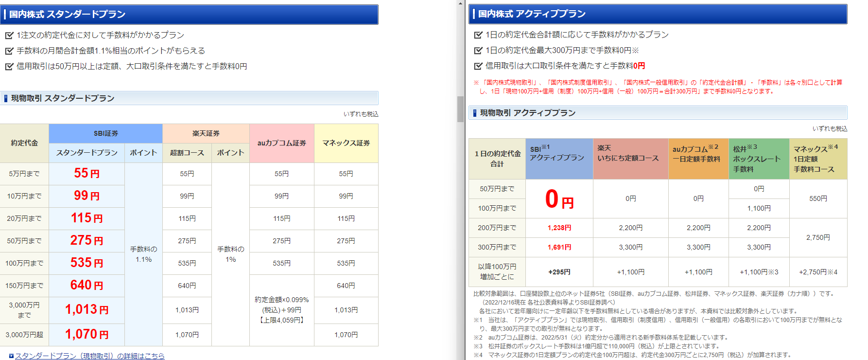Click the red ※ note about 約定代金合計額 calculation

tap(658, 87)
